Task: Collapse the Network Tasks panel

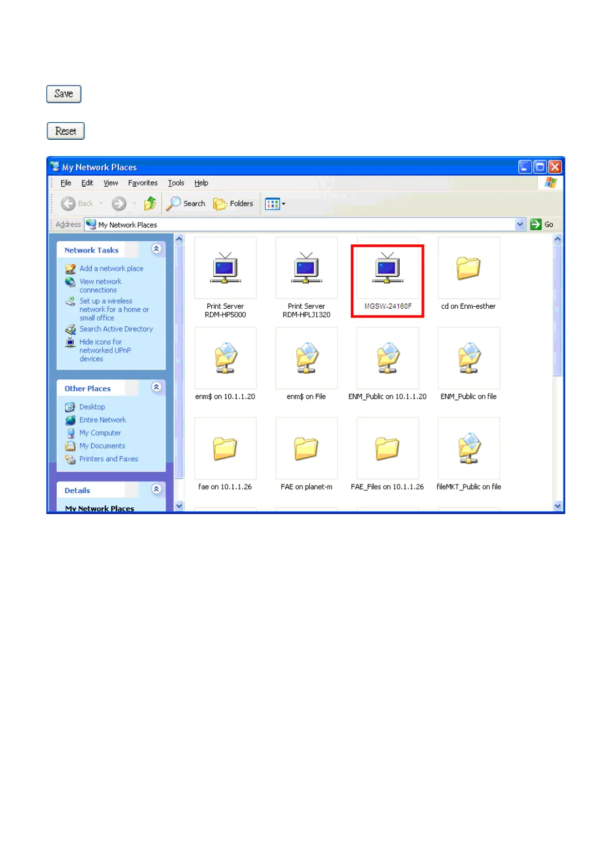Action: [157, 249]
